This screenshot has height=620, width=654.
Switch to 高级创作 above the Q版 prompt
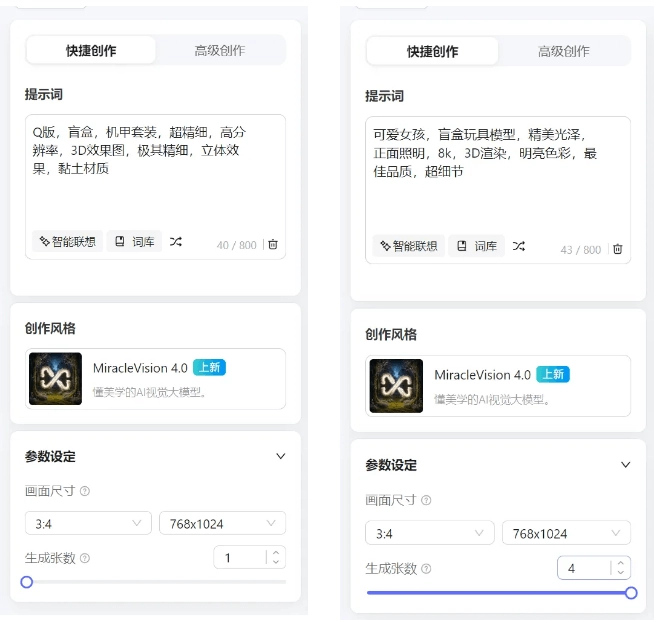point(219,50)
